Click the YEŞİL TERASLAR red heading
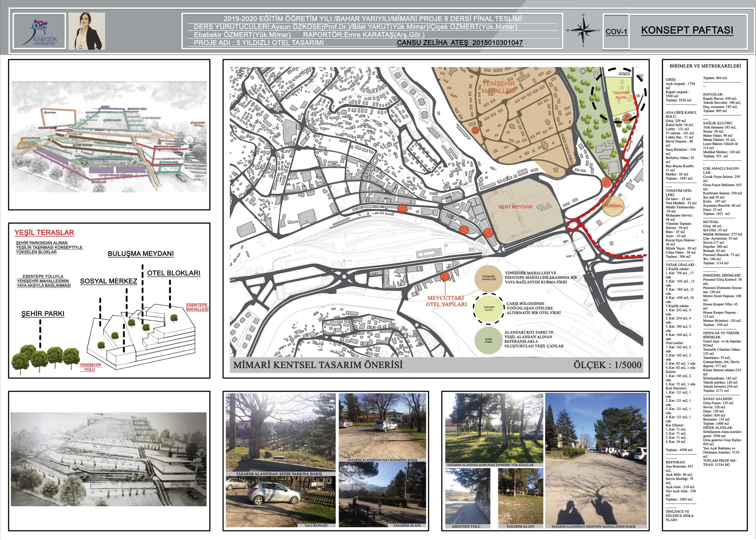The height and width of the screenshot is (540, 756). (x=44, y=232)
